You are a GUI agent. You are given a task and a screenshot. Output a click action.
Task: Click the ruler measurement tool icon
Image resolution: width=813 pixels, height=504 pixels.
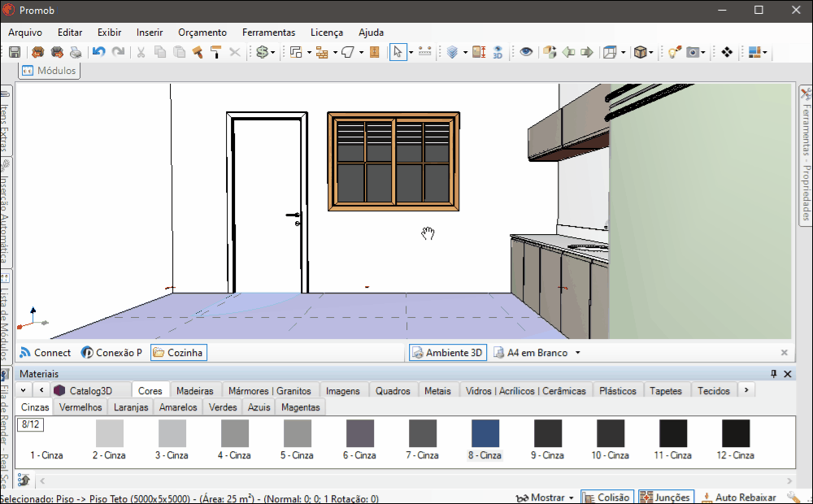tap(424, 52)
